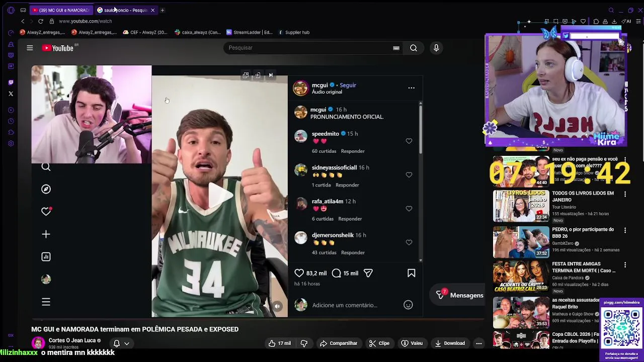Expand channel notification bell dropdown
This screenshot has width=644, height=362.
click(121, 343)
